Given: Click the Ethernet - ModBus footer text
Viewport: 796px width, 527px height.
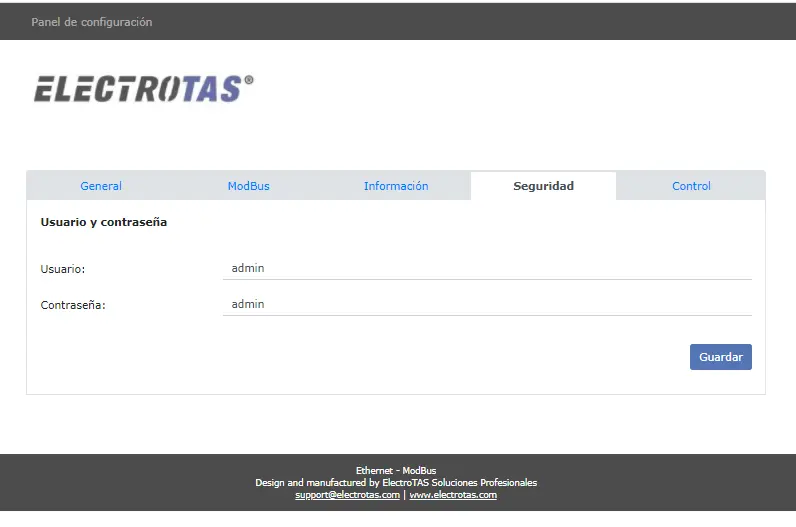Looking at the screenshot, I should [396, 471].
